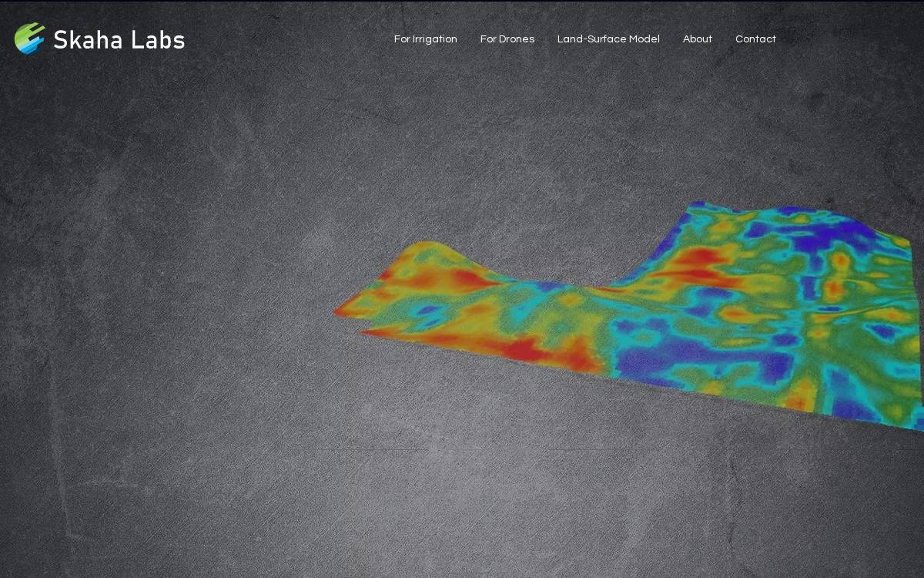Screen dimensions: 924x578
Task: Go to the For Drones page
Action: click(x=507, y=39)
